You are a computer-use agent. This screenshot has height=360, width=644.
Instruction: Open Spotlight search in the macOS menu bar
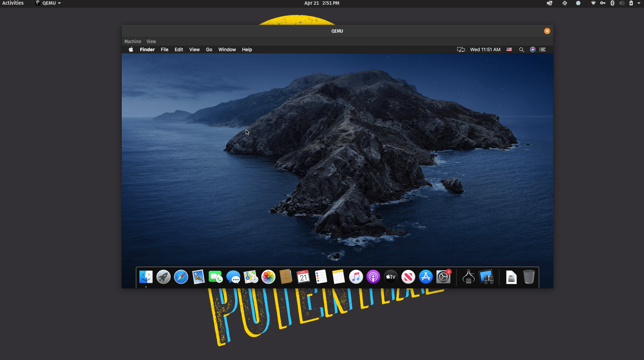coord(521,50)
